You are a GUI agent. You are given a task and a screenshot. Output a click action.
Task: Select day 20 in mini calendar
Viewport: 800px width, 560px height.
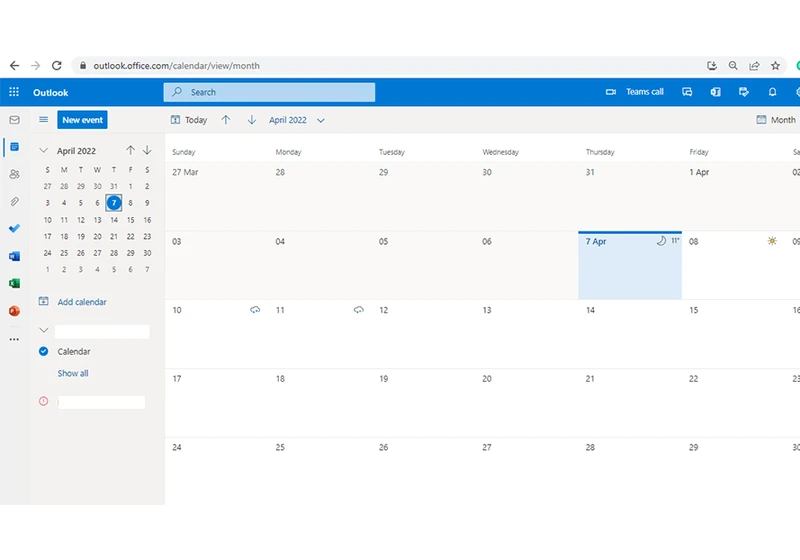97,237
